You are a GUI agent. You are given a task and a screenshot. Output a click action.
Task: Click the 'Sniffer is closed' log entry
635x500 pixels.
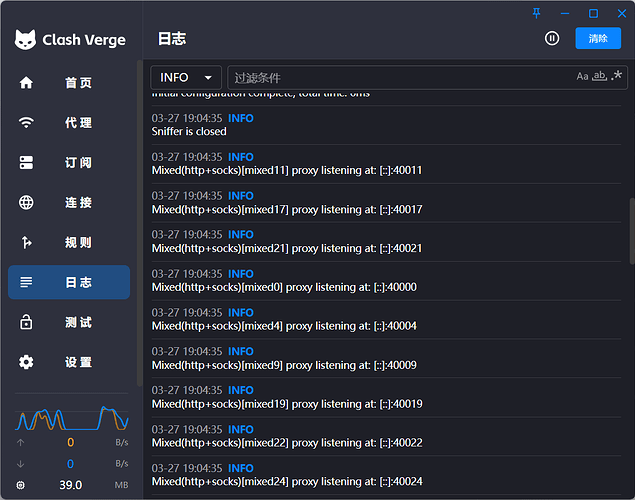point(386,125)
